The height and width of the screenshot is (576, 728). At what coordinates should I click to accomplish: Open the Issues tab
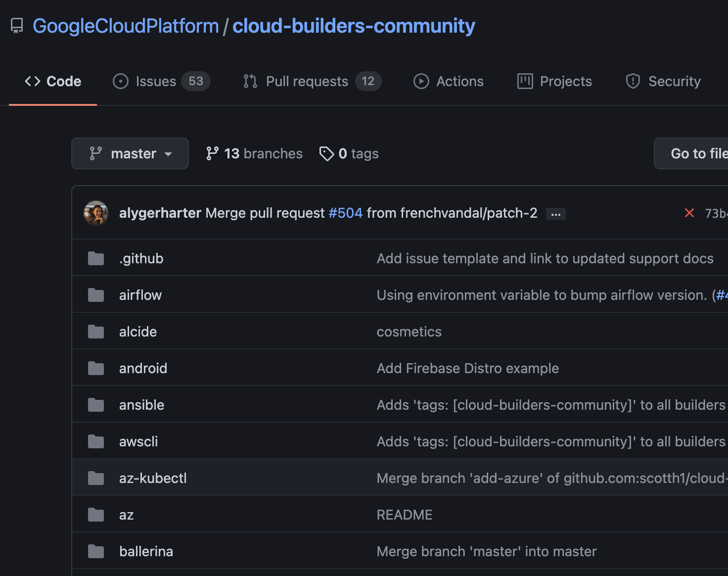coord(161,81)
